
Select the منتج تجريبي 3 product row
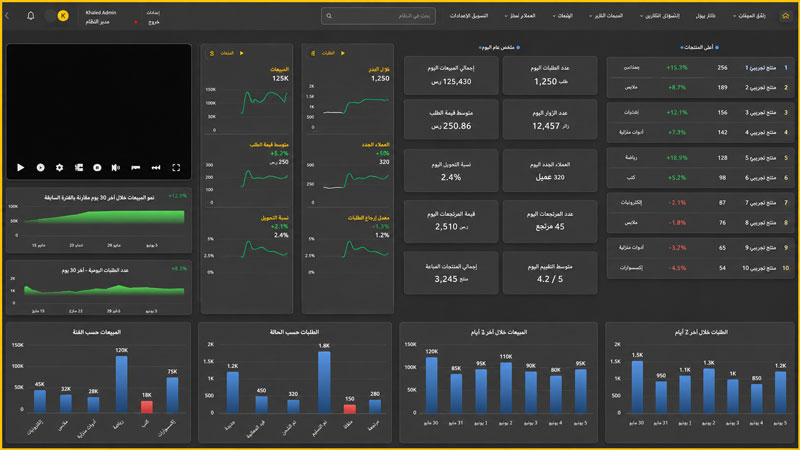point(701,112)
